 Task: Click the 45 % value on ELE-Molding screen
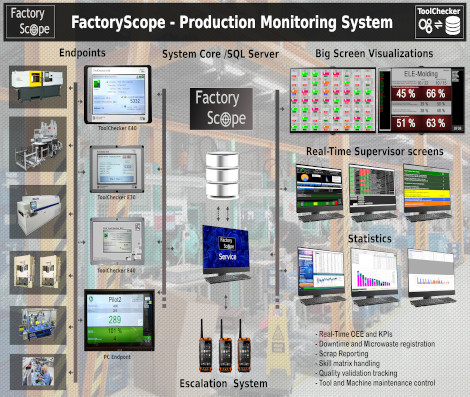(x=406, y=94)
